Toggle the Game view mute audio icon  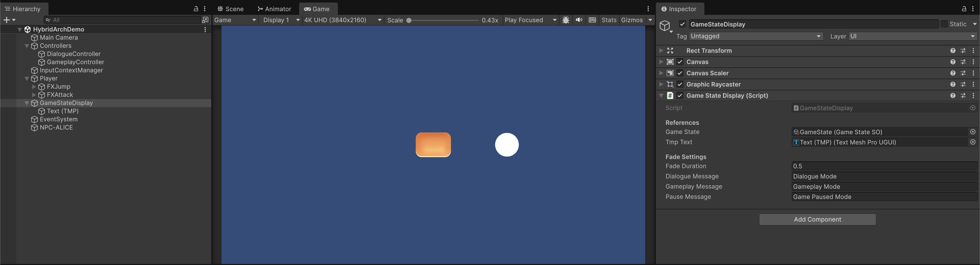579,20
